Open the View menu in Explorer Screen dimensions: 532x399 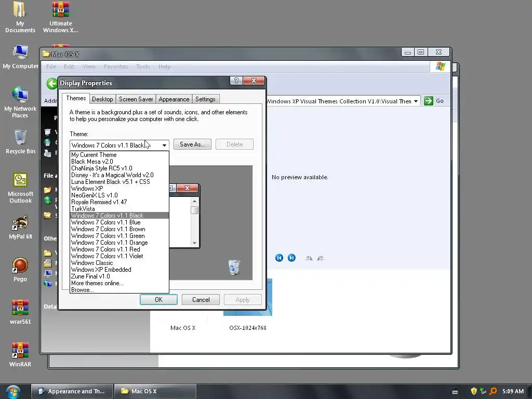(x=89, y=66)
